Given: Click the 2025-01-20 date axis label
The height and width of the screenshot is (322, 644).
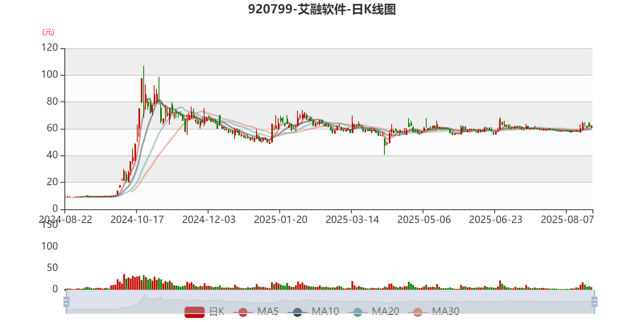Looking at the screenshot, I should (x=280, y=220).
